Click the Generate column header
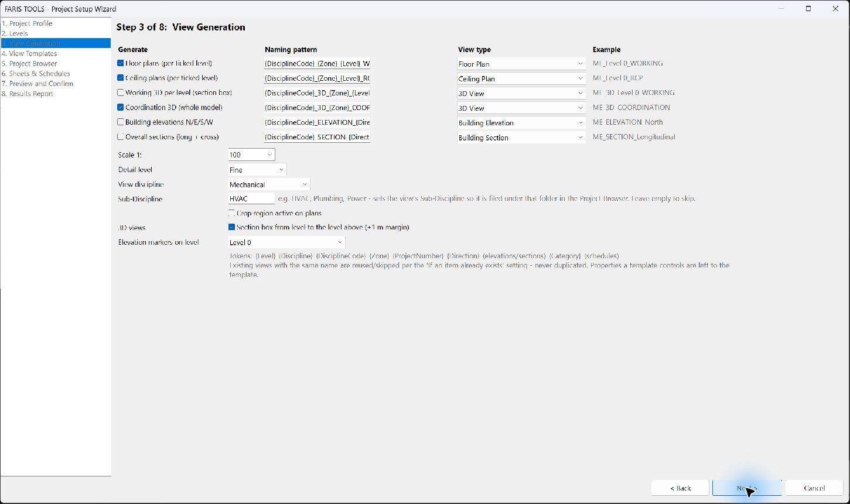Screen dimensions: 850x504 [133, 50]
